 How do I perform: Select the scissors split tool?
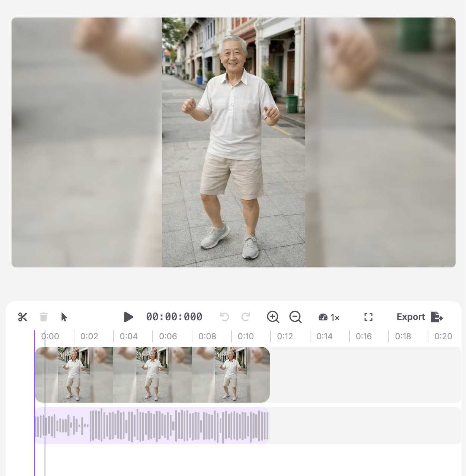click(x=23, y=317)
